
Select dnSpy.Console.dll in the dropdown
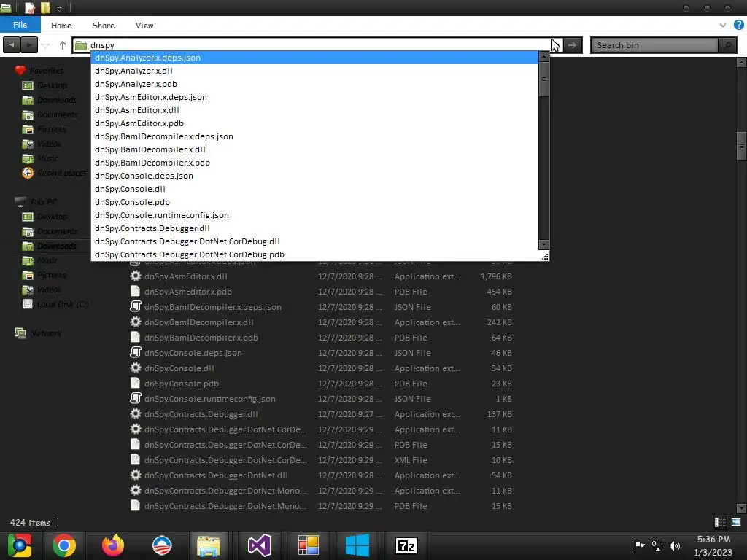tap(314, 189)
